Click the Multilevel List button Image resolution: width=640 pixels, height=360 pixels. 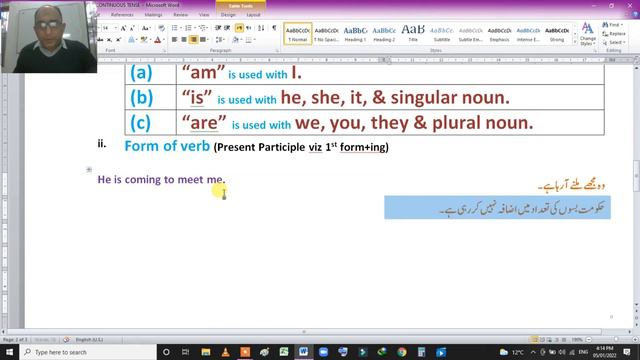[x=202, y=28]
